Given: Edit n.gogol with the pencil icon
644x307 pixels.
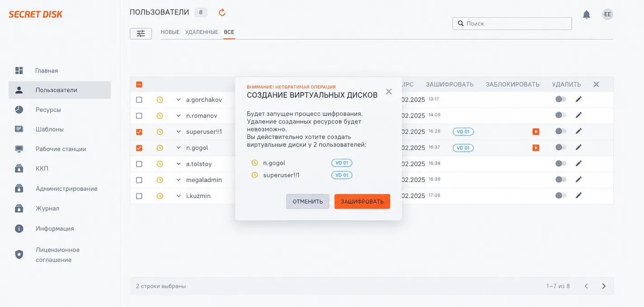Looking at the screenshot, I should coord(578,147).
